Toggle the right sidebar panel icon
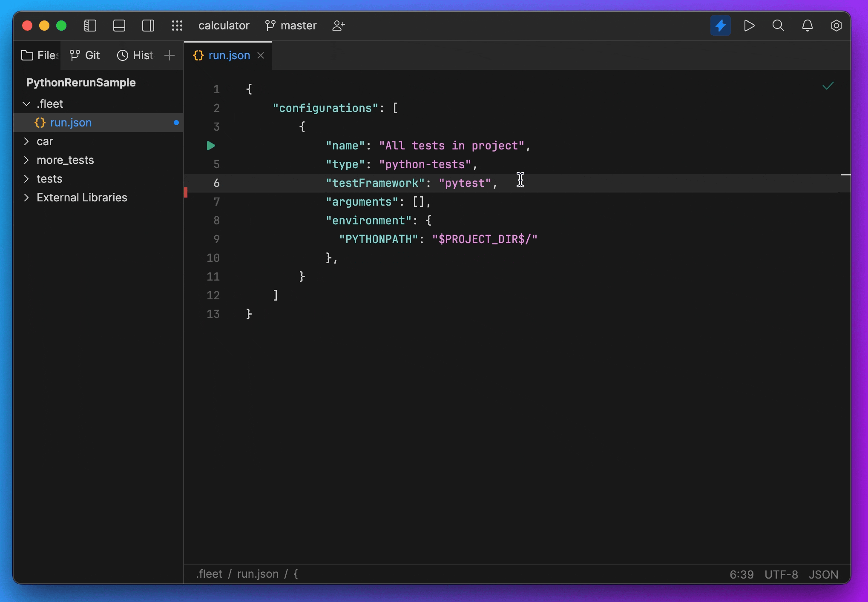Image resolution: width=868 pixels, height=602 pixels. [x=148, y=26]
